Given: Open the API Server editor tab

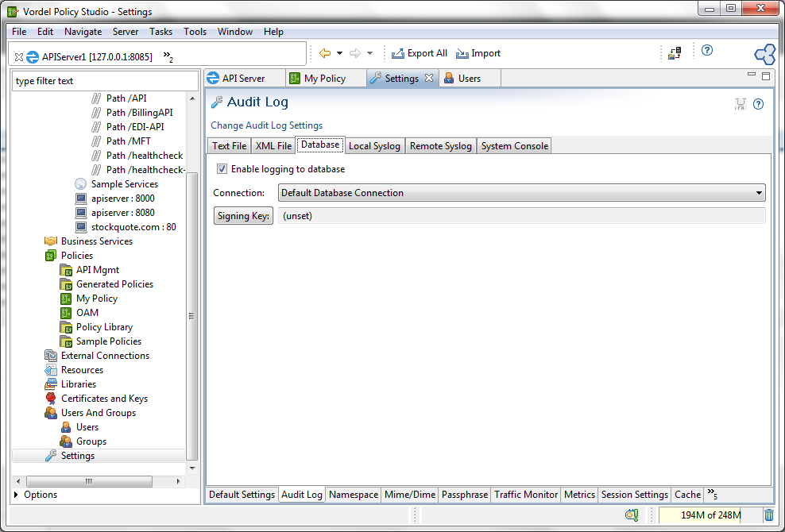Looking at the screenshot, I should [243, 79].
